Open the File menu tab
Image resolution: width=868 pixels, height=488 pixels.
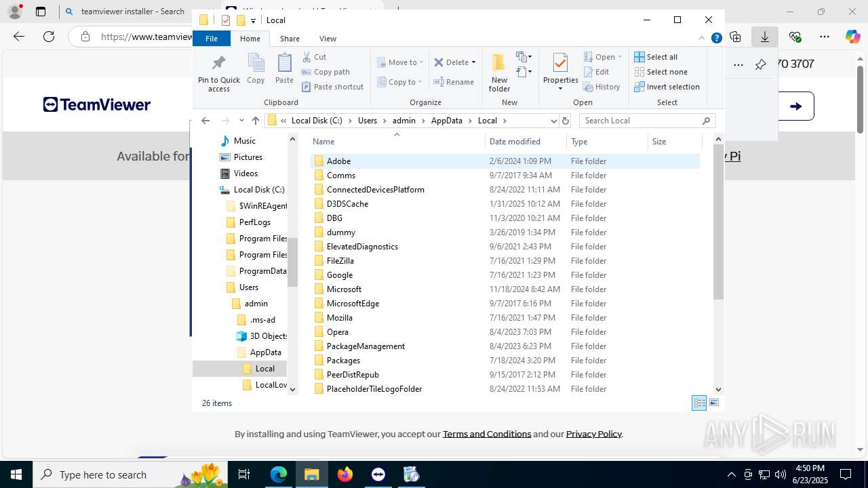212,39
